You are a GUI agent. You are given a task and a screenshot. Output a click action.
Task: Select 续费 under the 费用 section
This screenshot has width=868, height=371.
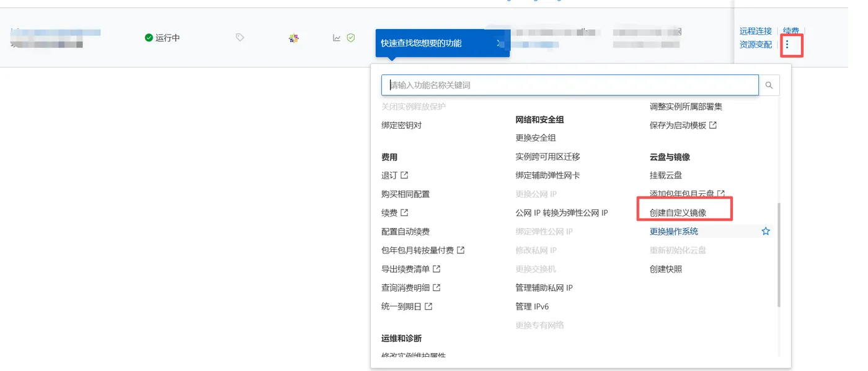click(x=389, y=213)
